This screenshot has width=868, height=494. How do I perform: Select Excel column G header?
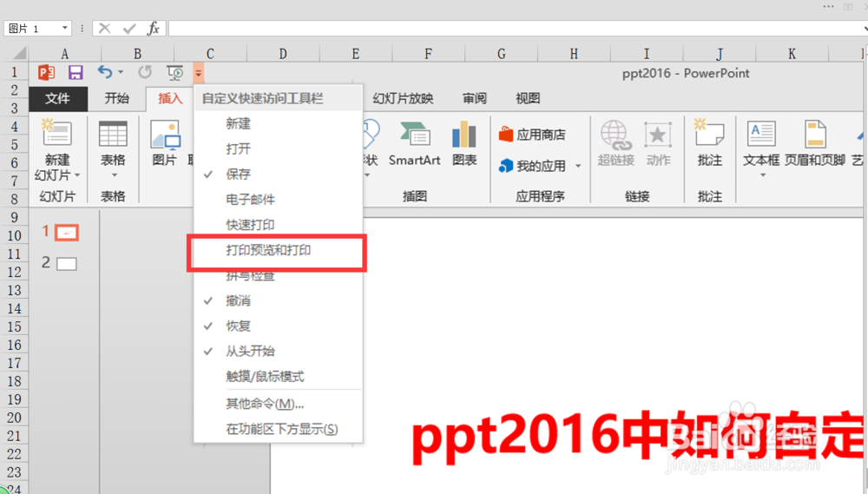(501, 54)
